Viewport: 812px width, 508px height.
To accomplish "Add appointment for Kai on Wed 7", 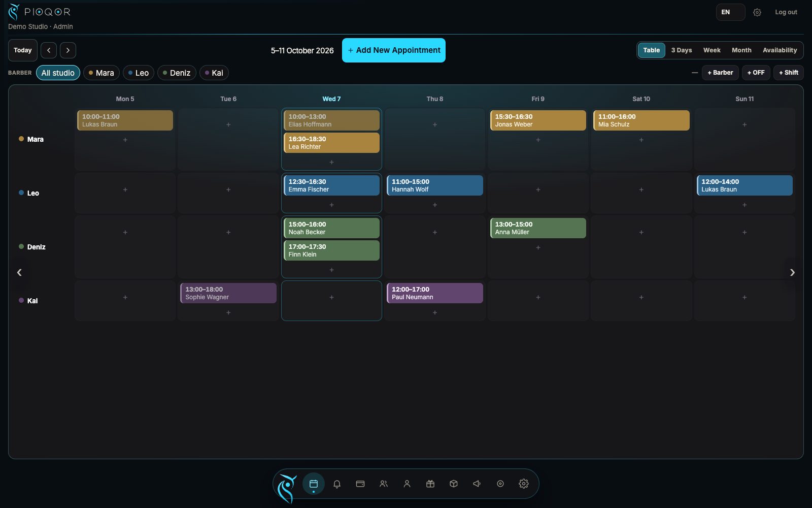I will coord(331,297).
